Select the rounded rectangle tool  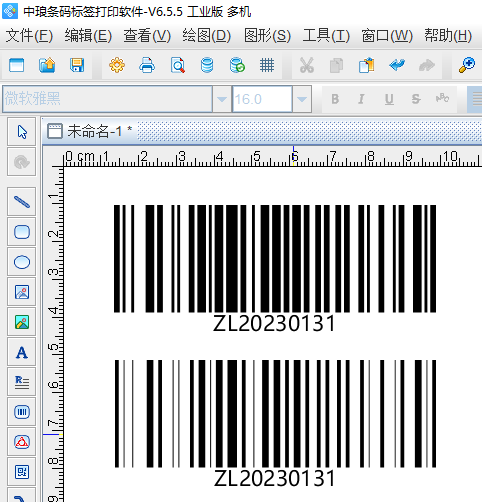pos(22,232)
